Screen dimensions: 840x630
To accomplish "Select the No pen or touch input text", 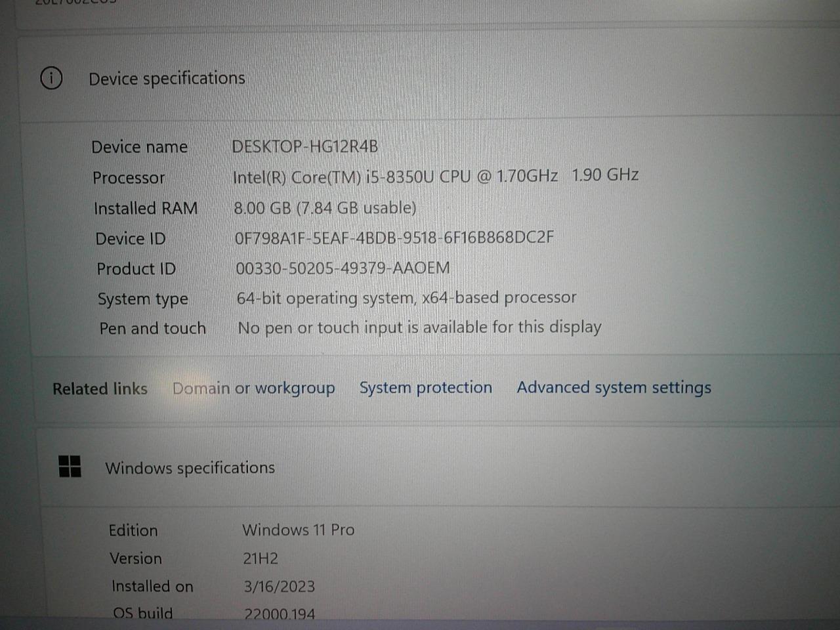I will coord(419,327).
